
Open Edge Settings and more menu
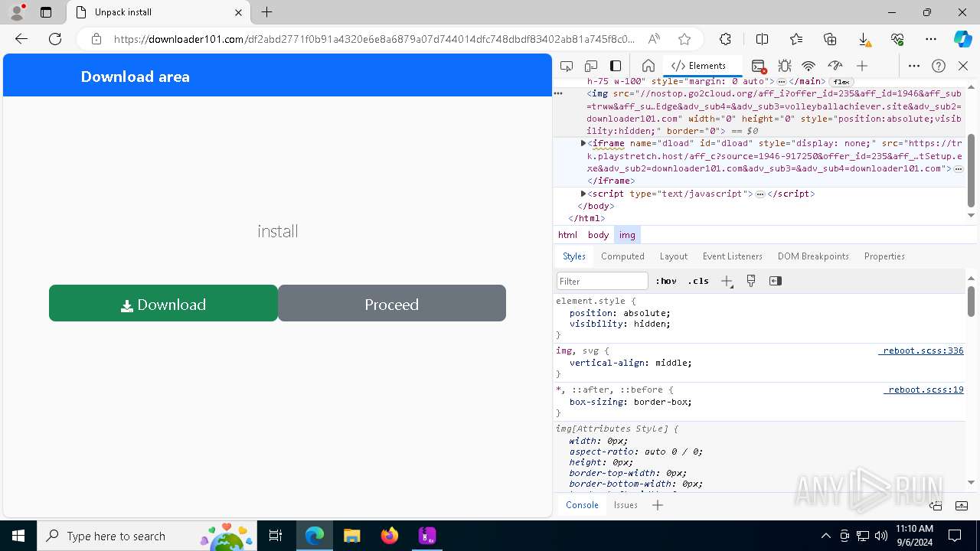(931, 39)
